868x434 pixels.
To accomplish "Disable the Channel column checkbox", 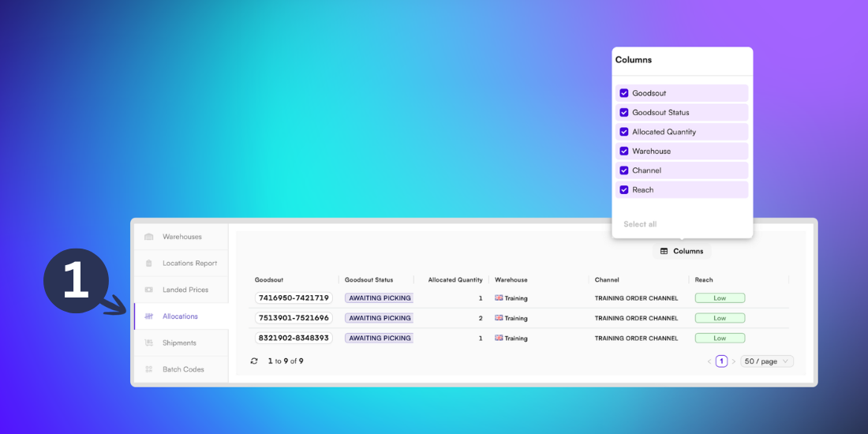I will pos(624,170).
